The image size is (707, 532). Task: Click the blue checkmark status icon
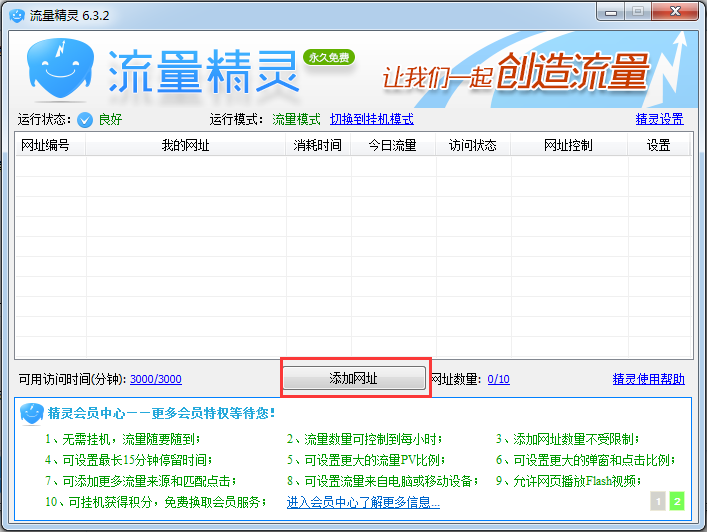click(85, 120)
